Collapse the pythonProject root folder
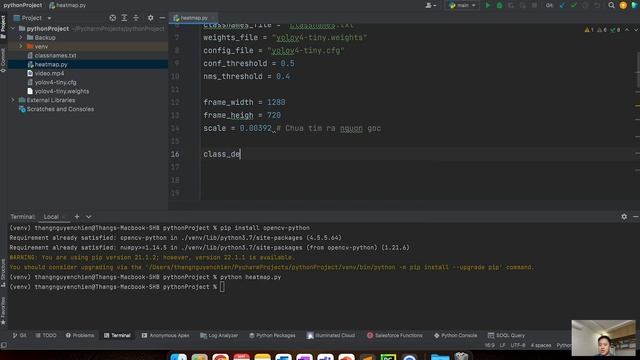The height and width of the screenshot is (360, 640). point(13,29)
